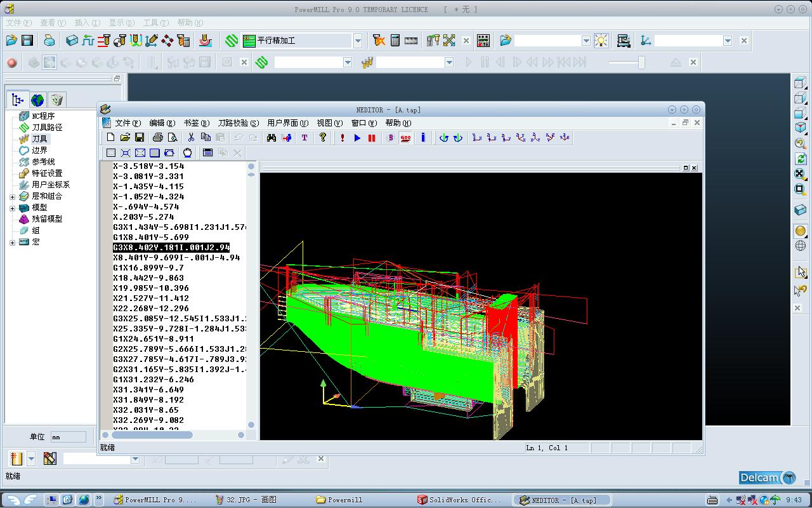
Task: Open the rapid move heights tool
Action: click(88, 41)
